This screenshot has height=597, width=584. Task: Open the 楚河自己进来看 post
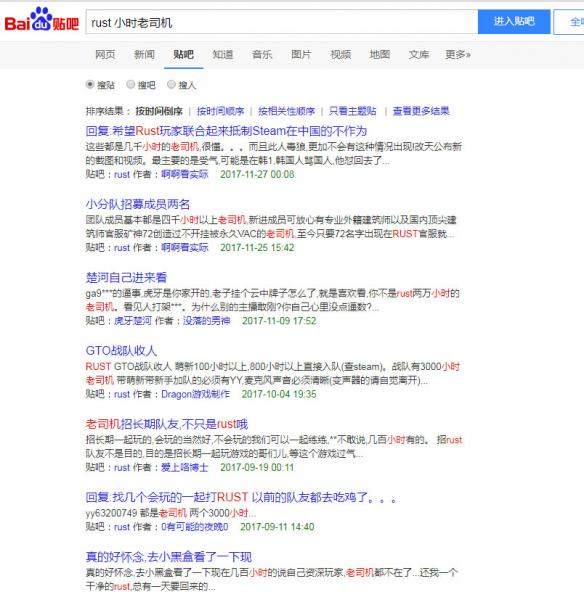pyautogui.click(x=126, y=278)
